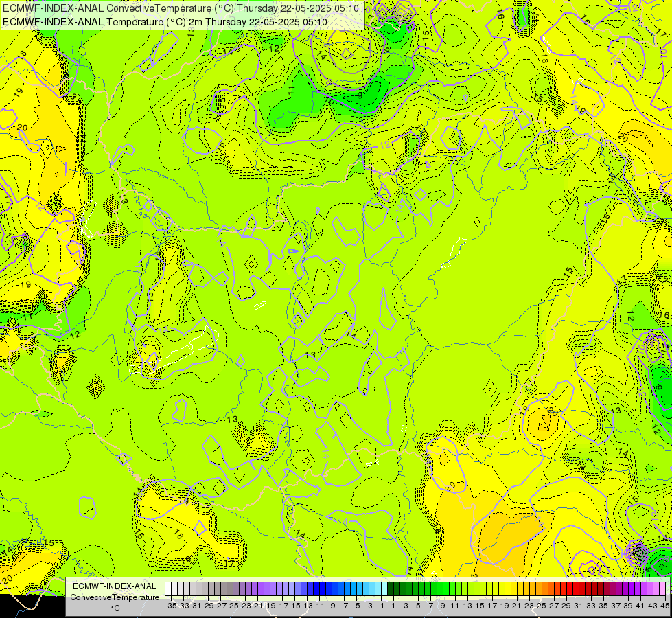Select the bright green legend swatch above 9
The width and height of the screenshot is (672, 618).
point(440,589)
